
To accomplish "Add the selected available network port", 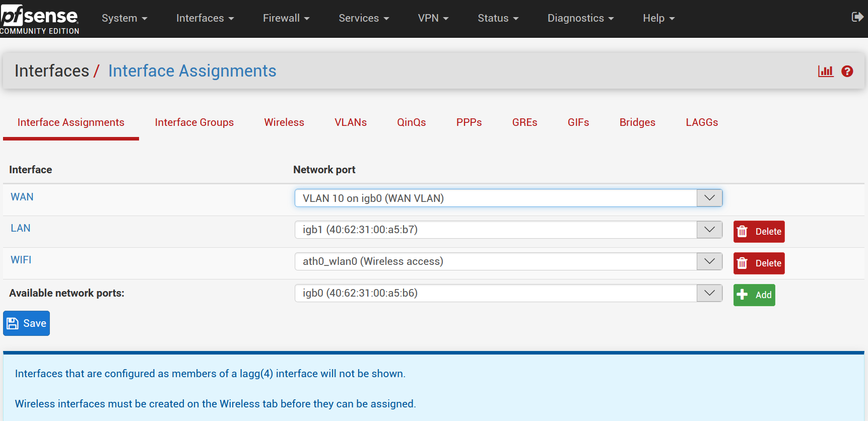I will (754, 295).
